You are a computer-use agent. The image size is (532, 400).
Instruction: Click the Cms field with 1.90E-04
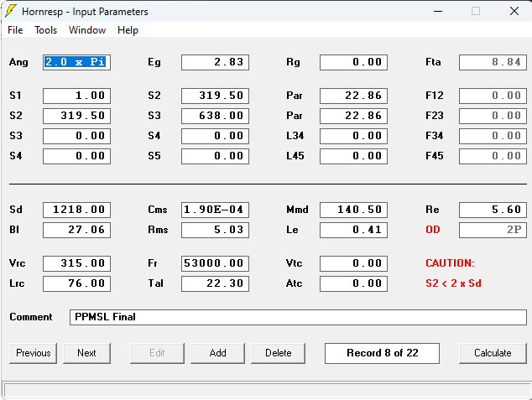tap(215, 210)
